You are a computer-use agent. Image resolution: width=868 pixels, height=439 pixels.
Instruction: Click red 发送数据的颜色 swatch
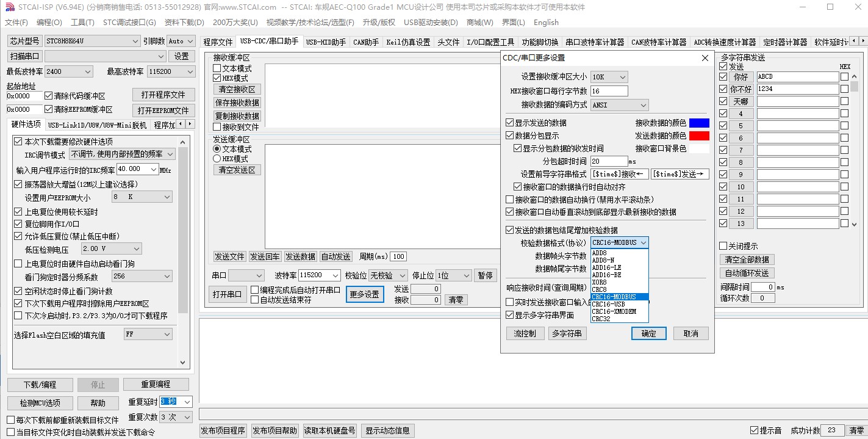click(699, 136)
